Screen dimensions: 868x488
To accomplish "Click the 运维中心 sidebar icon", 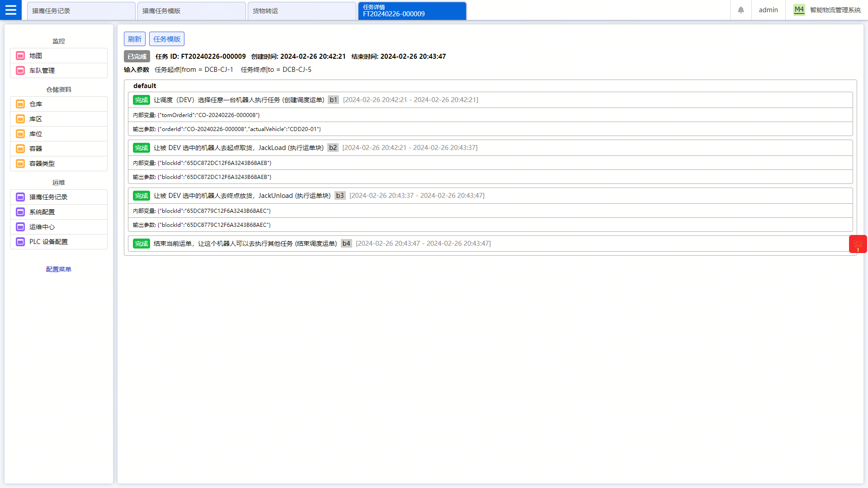I will click(x=20, y=227).
